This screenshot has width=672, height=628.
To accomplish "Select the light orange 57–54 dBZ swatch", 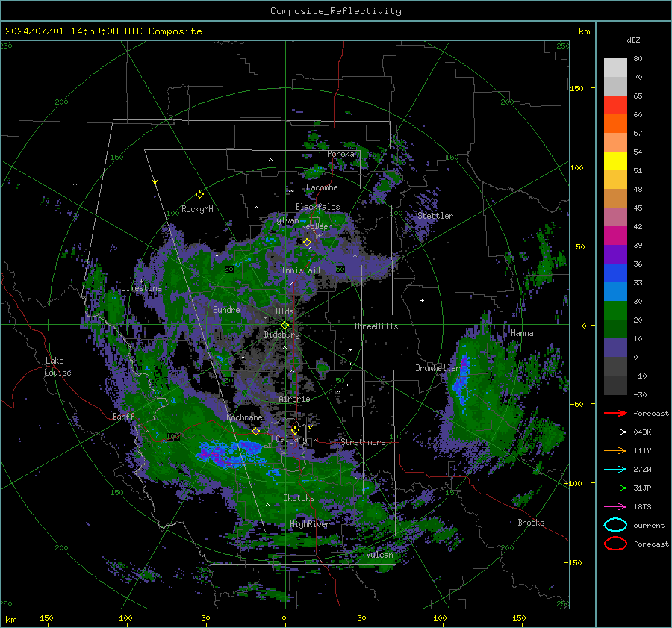I will pos(615,143).
